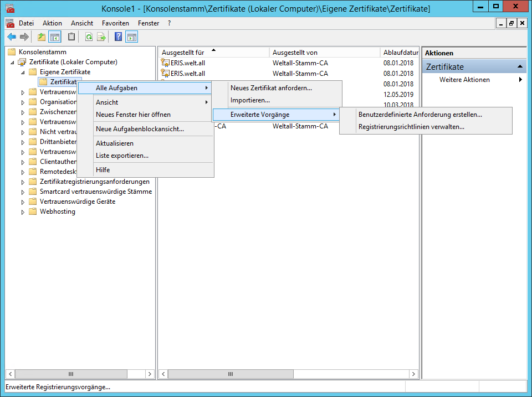Expand the Webhosting tree node
532x397 pixels.
tap(23, 212)
